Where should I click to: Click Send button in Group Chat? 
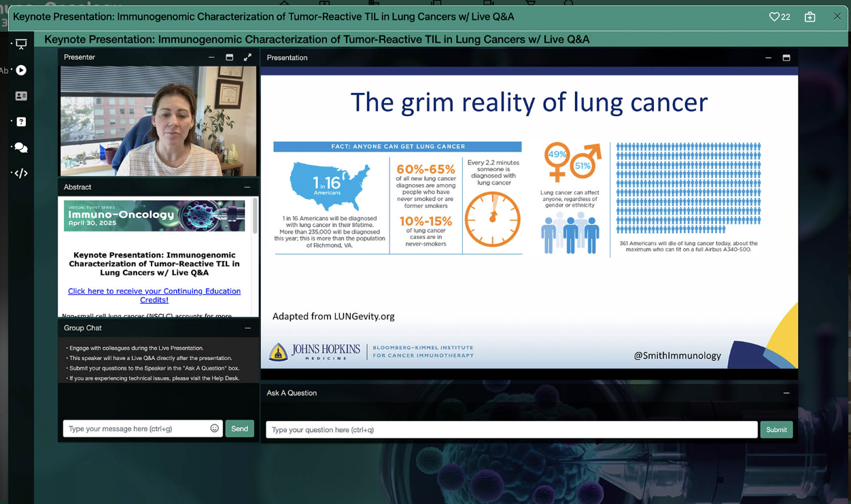click(239, 429)
